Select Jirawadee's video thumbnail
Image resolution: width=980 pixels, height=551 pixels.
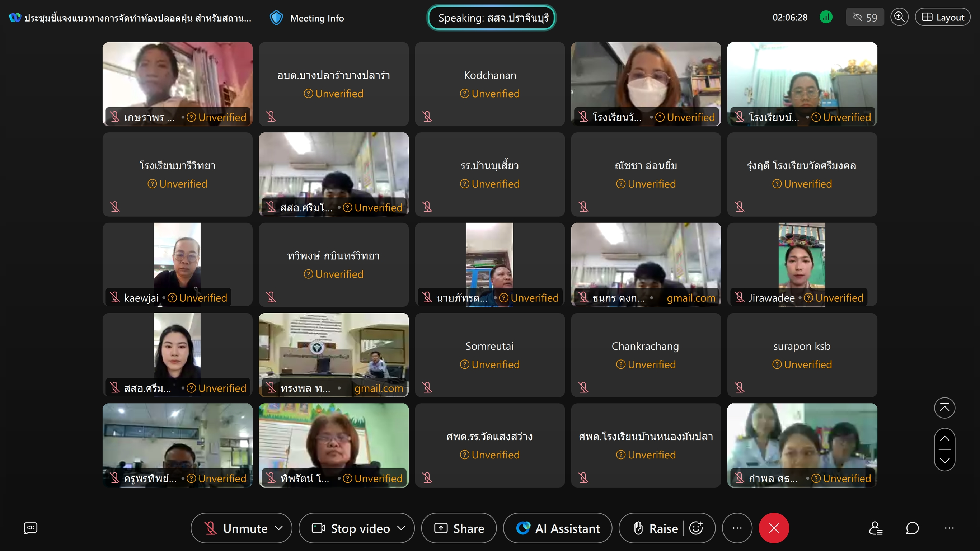pyautogui.click(x=802, y=262)
